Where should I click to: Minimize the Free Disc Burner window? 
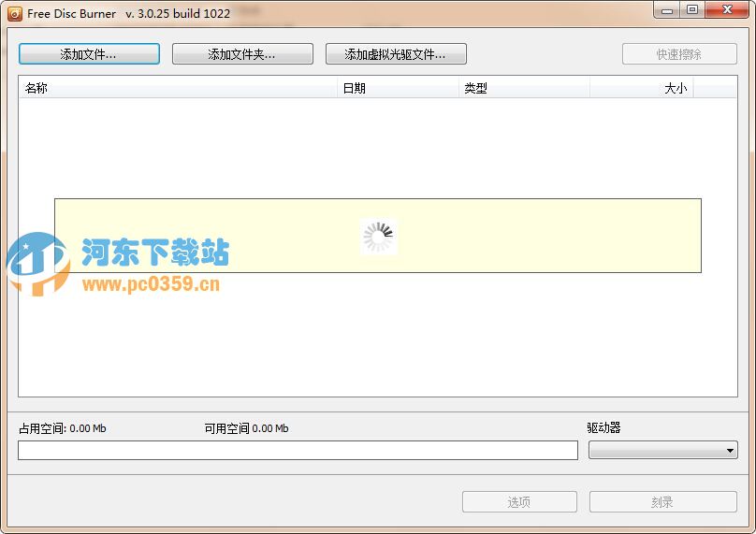[x=667, y=9]
